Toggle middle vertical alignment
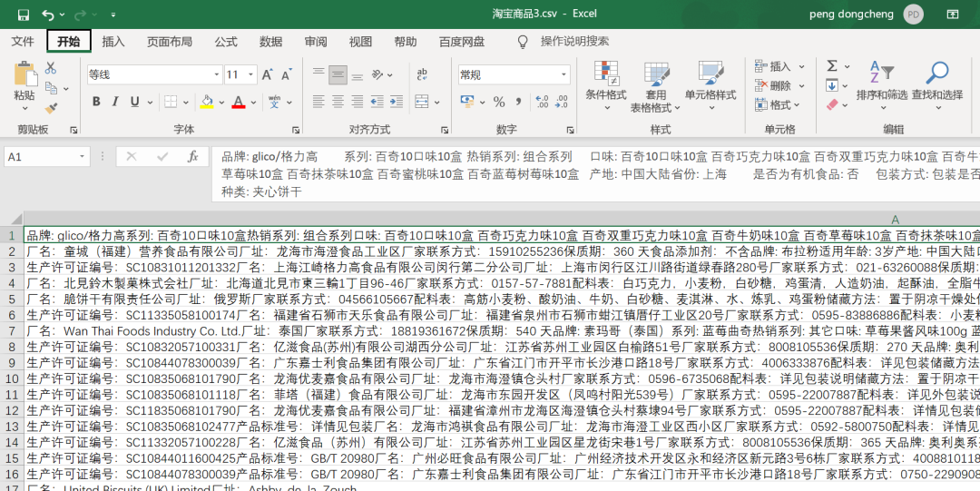Viewport: 980px width, 491px height. [338, 75]
